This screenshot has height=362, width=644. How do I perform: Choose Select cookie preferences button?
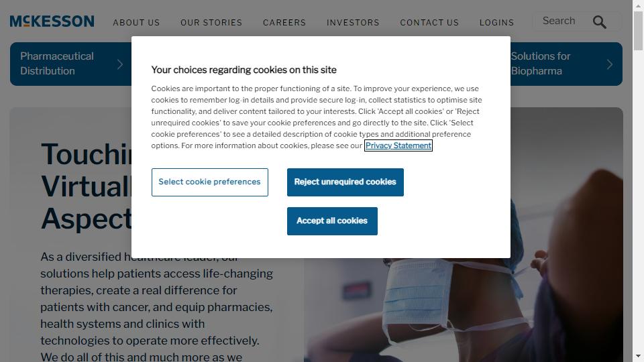click(x=209, y=182)
